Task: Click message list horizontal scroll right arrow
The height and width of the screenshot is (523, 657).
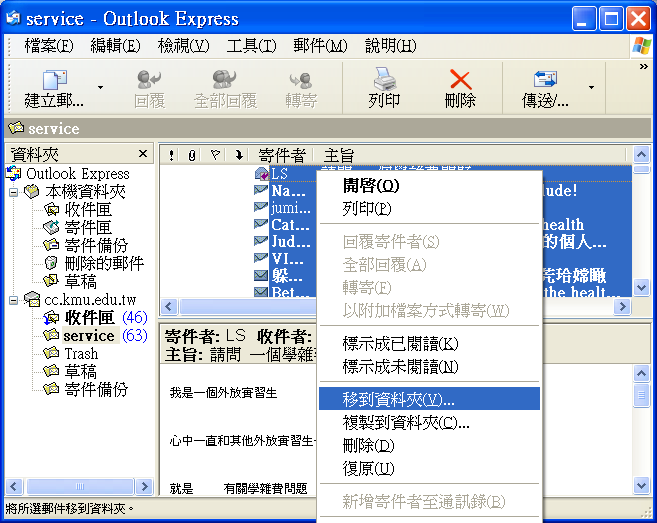Action: point(622,307)
